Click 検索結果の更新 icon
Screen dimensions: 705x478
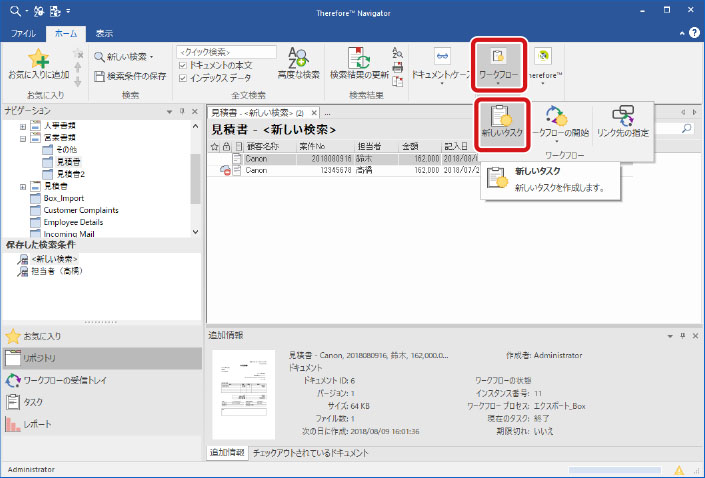point(360,60)
